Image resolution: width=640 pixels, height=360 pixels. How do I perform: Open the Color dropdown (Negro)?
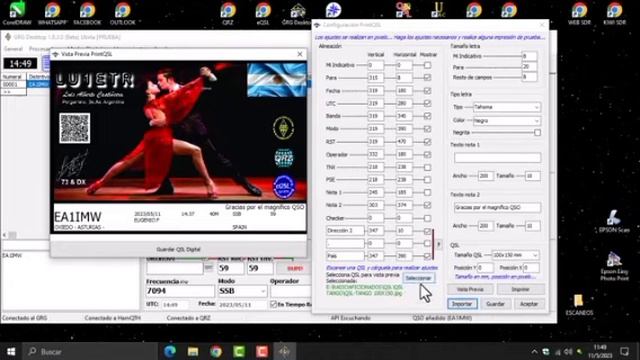click(507, 121)
